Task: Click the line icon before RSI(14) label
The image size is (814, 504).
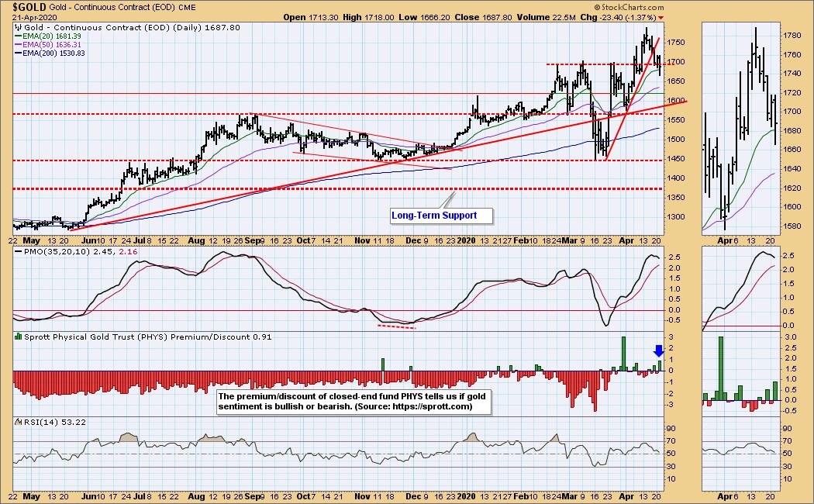Action: coord(19,422)
